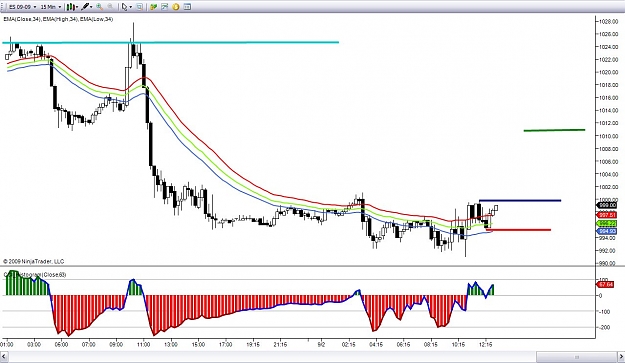The width and height of the screenshot is (625, 363).
Task: Expand the drawing tools dropdown arrow
Action: click(x=91, y=7)
